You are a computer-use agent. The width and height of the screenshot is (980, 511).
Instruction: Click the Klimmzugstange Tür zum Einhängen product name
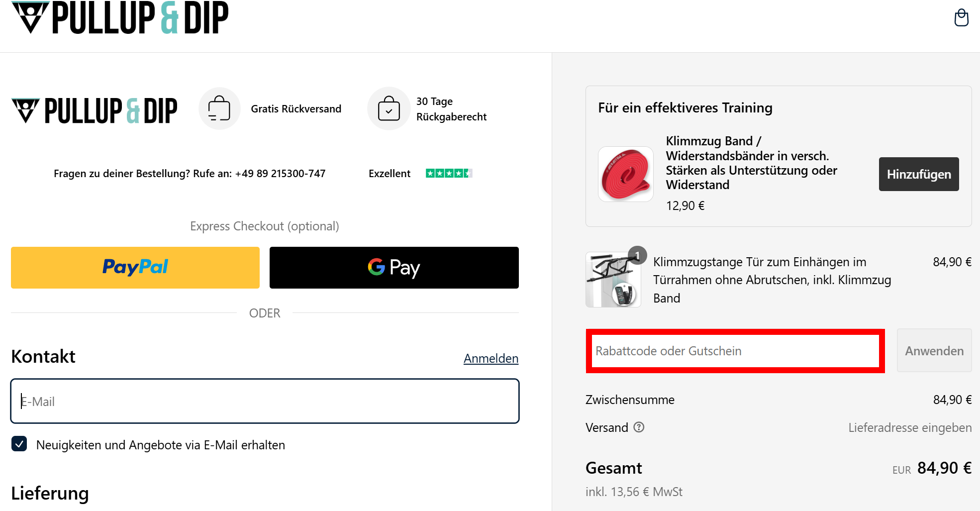coord(772,280)
